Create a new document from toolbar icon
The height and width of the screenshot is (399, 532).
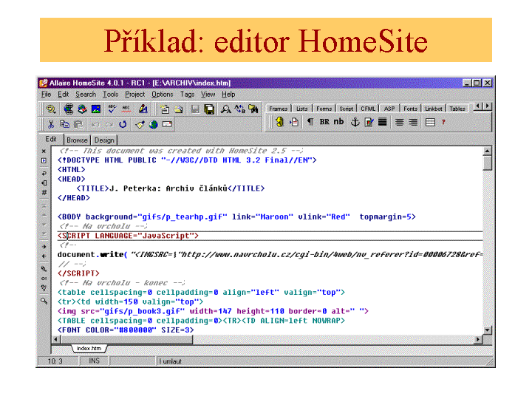(x=165, y=109)
